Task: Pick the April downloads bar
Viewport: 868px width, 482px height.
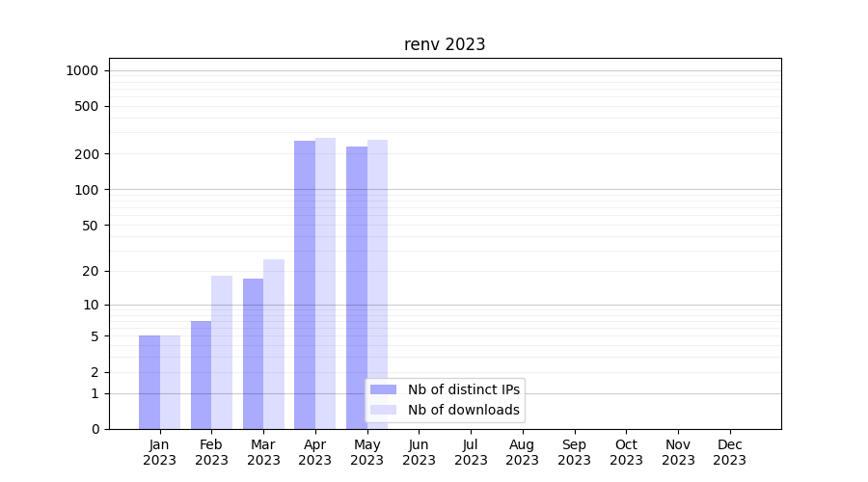Action: point(325,283)
